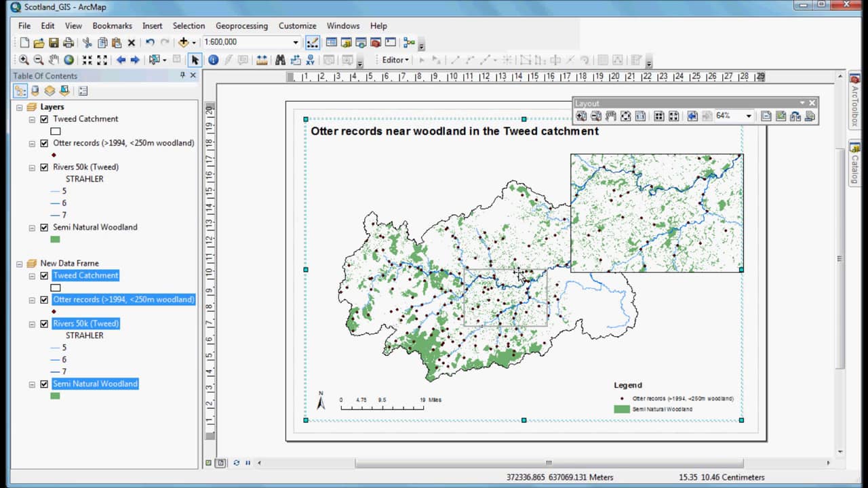Screen dimensions: 868x488
Task: Click the Layout Zoom In icon
Action: (x=581, y=116)
